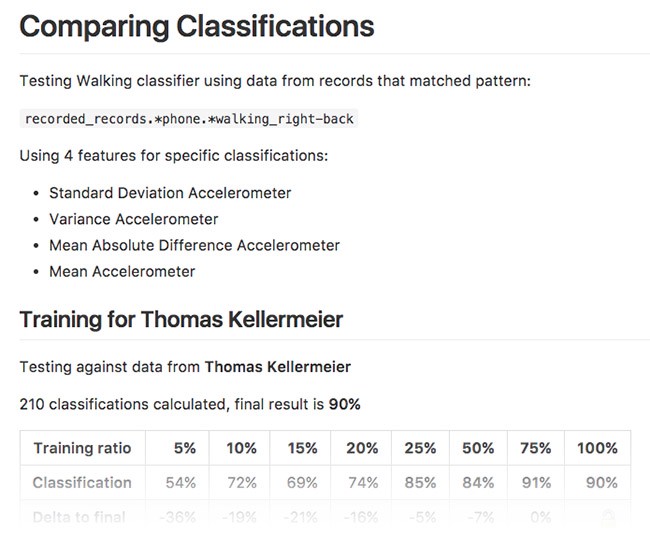
Task: Click the "Testing Walking classifier" paragraph
Action: pyautogui.click(x=275, y=80)
